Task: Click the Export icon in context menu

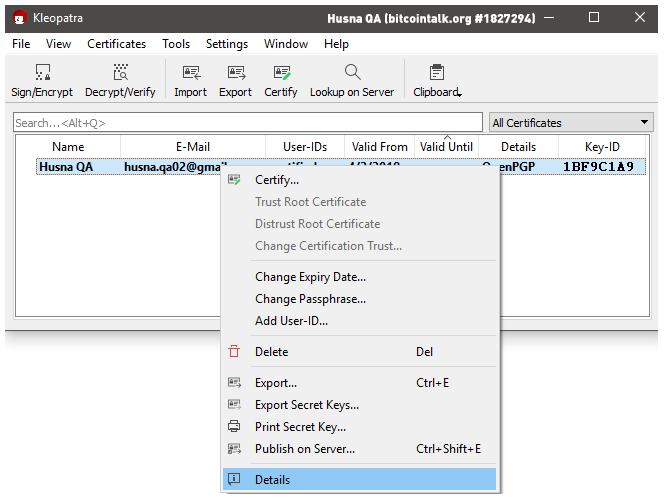Action: click(234, 383)
